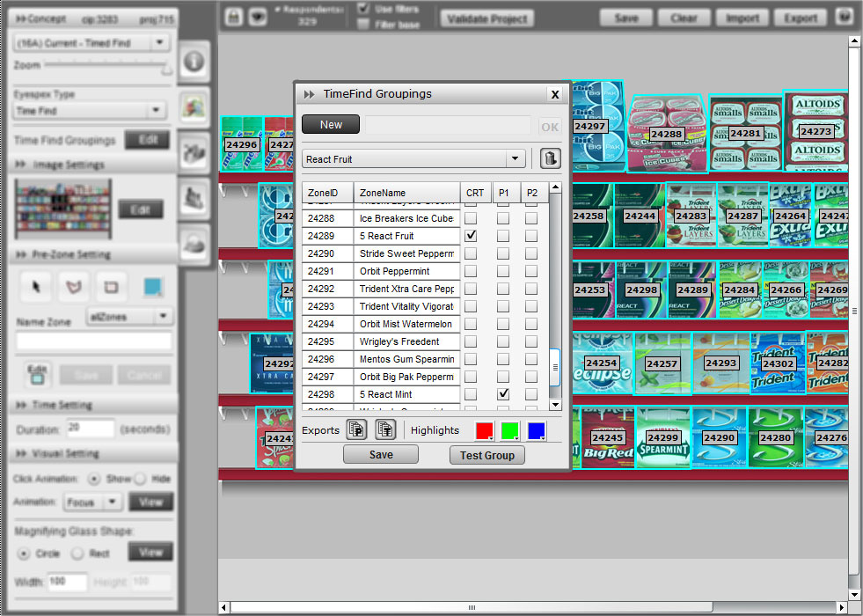863x616 pixels.
Task: Click the Validate Project button
Action: tap(486, 18)
